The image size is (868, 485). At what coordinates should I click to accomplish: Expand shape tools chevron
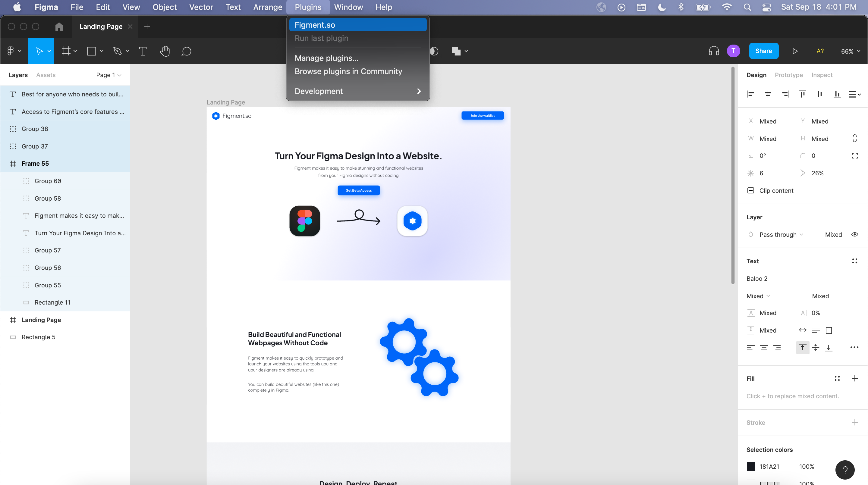[102, 51]
